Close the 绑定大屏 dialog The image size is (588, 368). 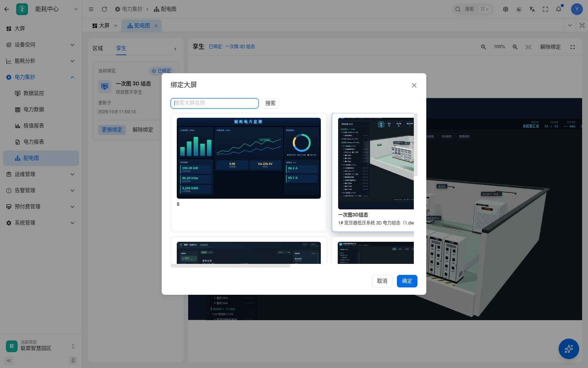(414, 85)
